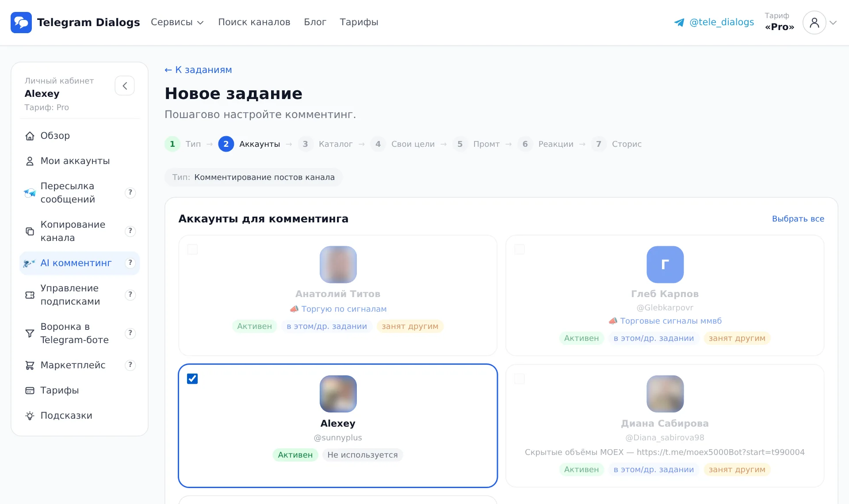The height and width of the screenshot is (504, 849).
Task: Uncheck the Alexey account checkbox
Action: click(x=192, y=379)
